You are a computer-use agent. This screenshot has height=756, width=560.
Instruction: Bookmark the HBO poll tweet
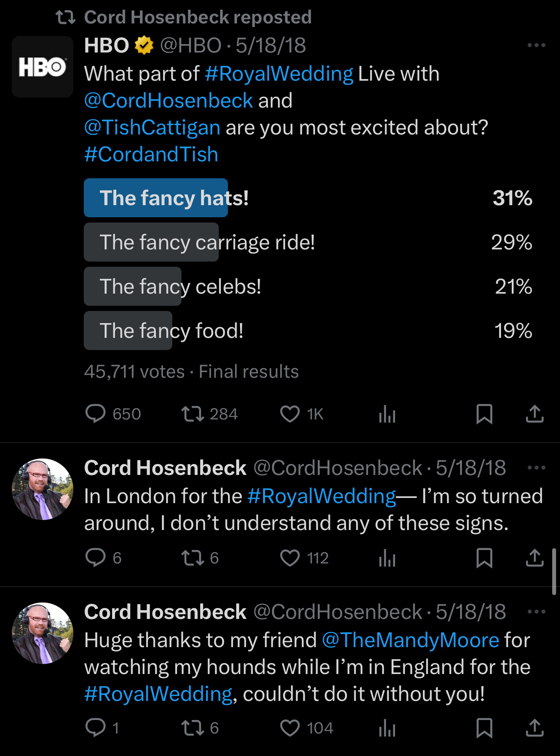(x=484, y=414)
